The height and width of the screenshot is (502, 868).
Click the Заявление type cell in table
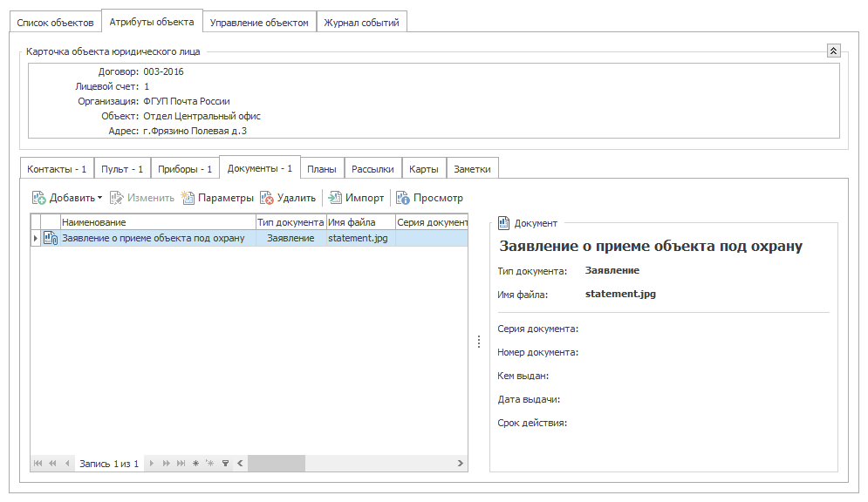tap(290, 238)
